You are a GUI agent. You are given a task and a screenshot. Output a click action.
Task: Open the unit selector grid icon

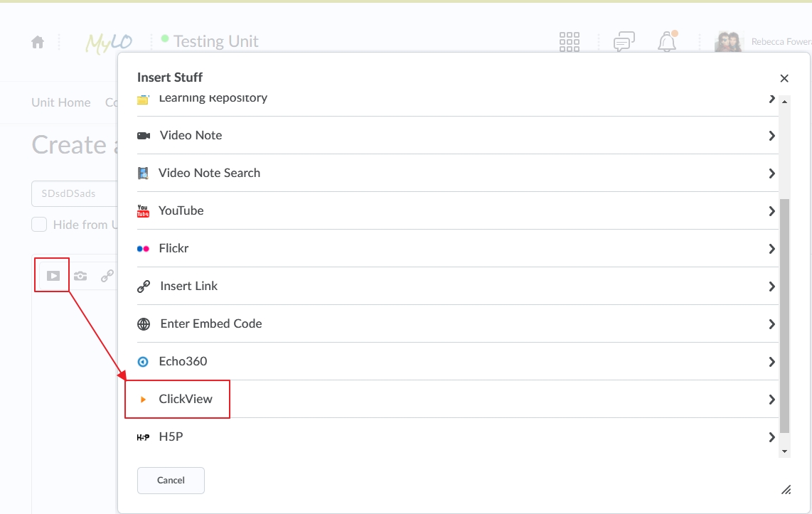(569, 42)
